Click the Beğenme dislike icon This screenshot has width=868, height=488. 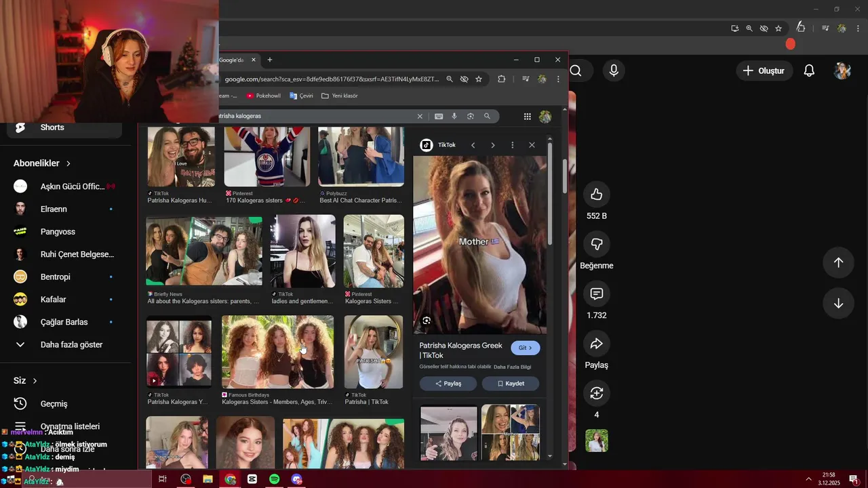tap(597, 244)
